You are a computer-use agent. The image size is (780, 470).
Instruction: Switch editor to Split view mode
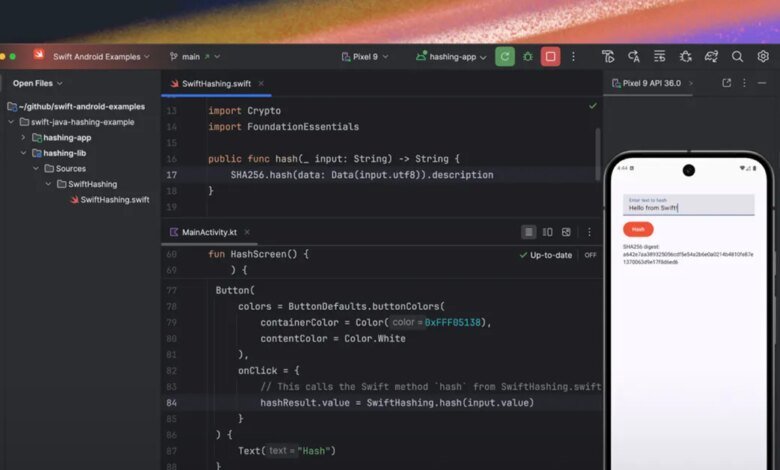click(x=547, y=232)
